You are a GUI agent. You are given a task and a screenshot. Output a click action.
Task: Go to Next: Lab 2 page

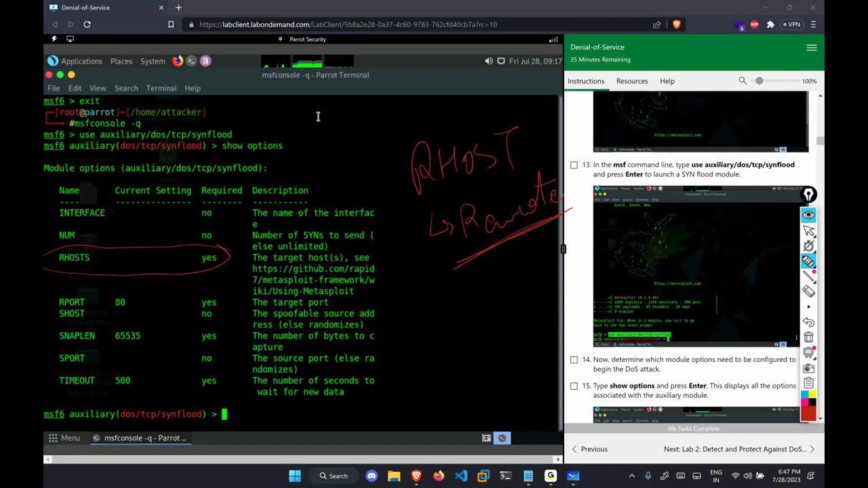(739, 449)
